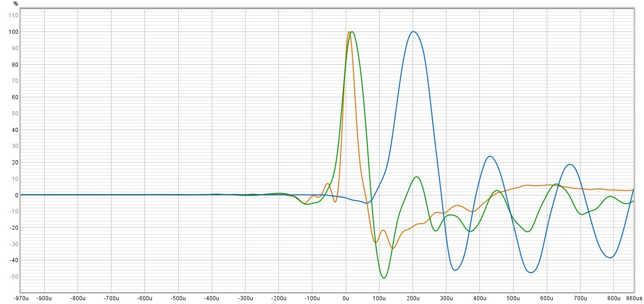Click the green trace's small peak near 200u

pos(417,177)
